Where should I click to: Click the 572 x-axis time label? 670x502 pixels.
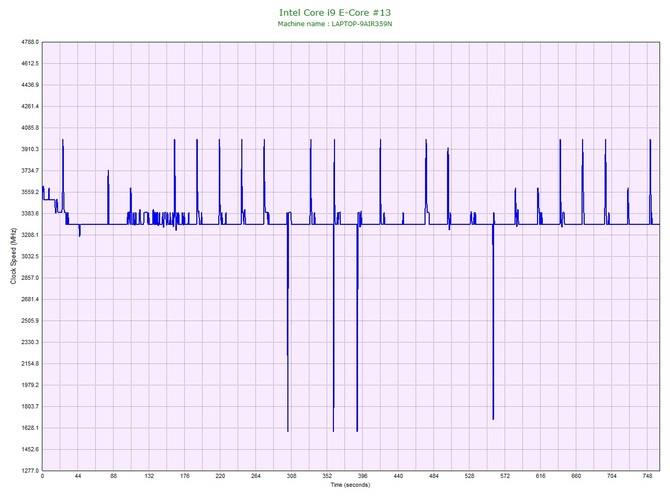pyautogui.click(x=505, y=476)
